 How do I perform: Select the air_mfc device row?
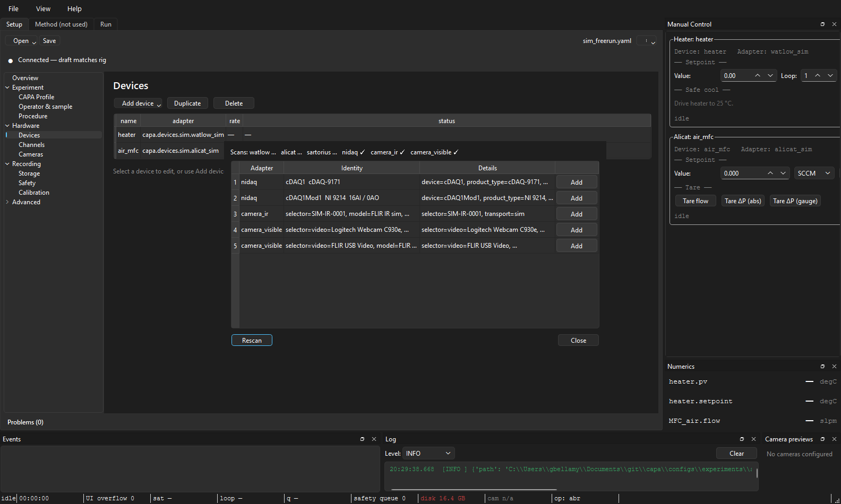[169, 151]
